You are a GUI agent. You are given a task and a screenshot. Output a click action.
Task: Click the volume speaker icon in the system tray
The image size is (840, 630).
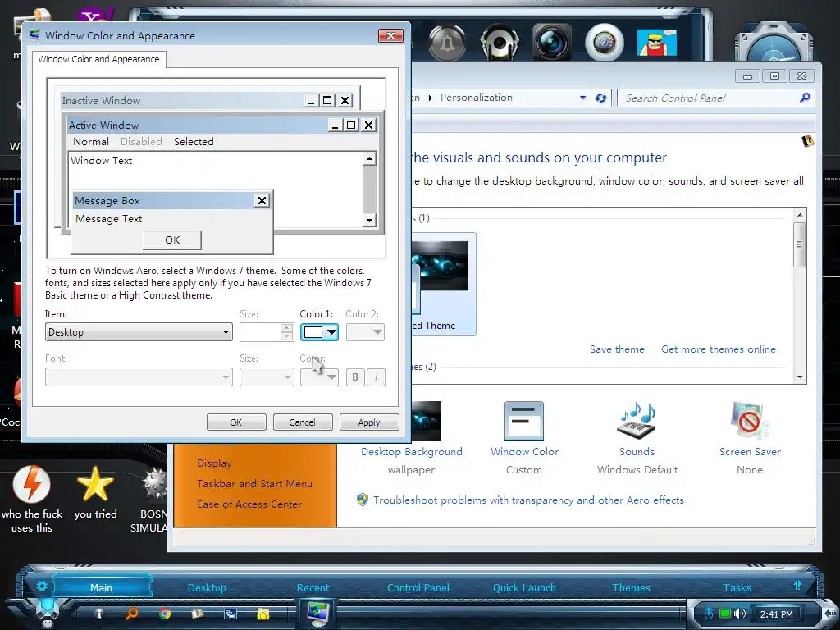740,614
